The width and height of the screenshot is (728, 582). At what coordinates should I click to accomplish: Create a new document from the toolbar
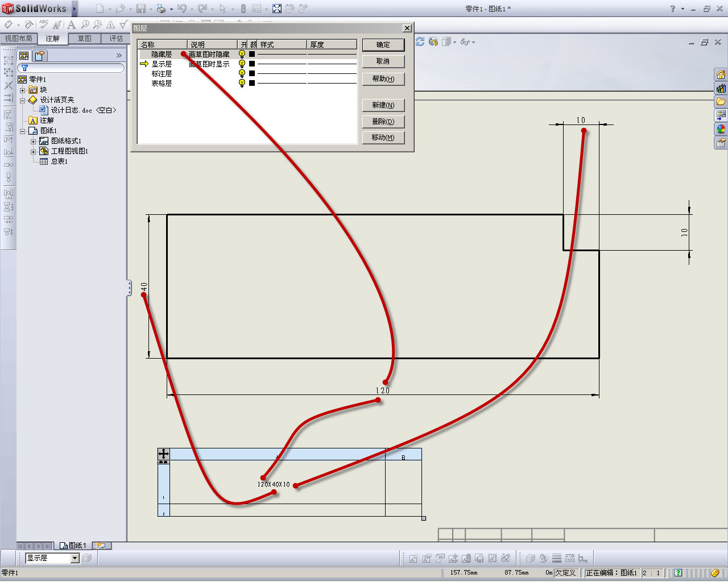pyautogui.click(x=100, y=9)
